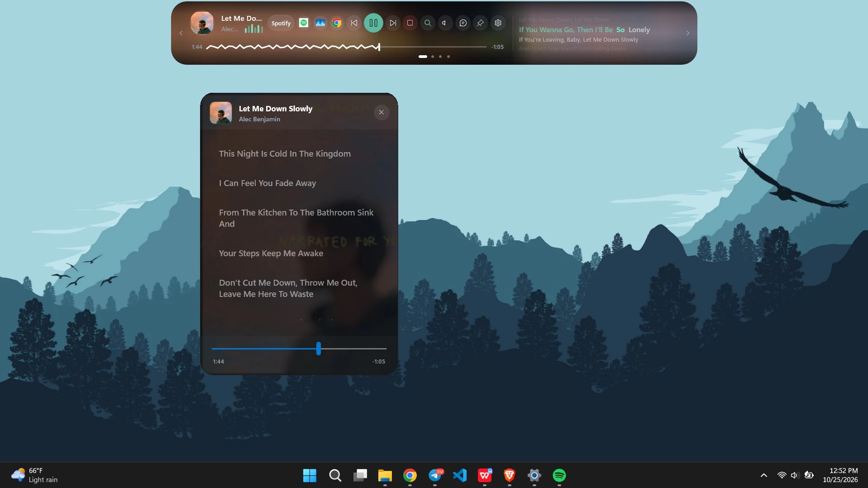This screenshot has height=488, width=868.
Task: Open Telegram from the taskbar
Action: [435, 475]
